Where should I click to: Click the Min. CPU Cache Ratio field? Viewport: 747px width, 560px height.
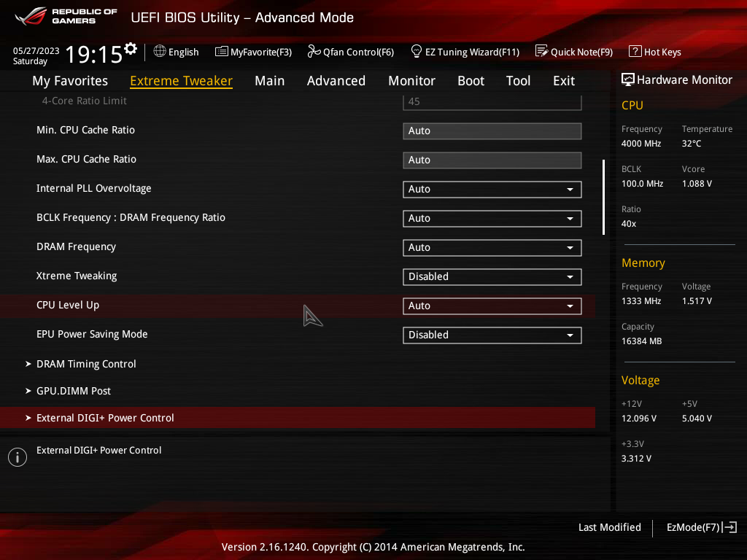coord(492,131)
